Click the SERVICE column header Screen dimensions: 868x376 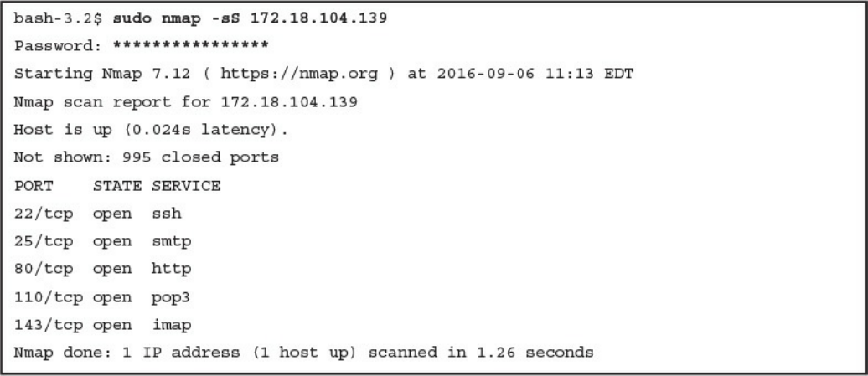coord(186,186)
